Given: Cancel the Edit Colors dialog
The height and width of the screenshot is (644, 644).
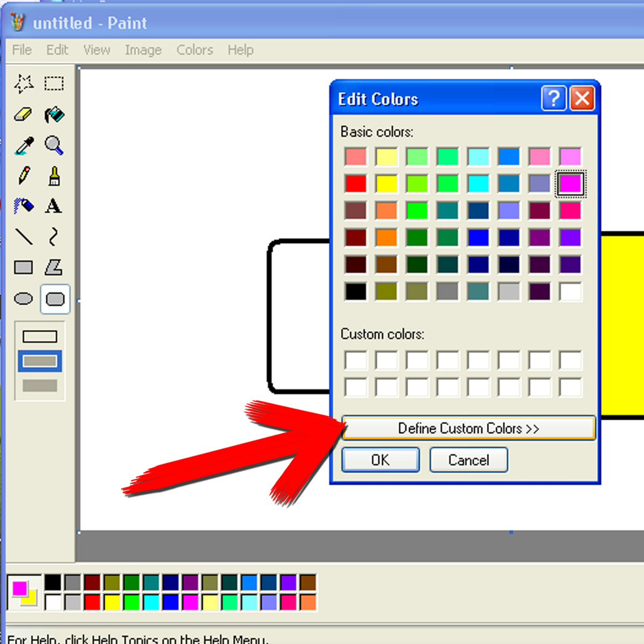Looking at the screenshot, I should 468,460.
